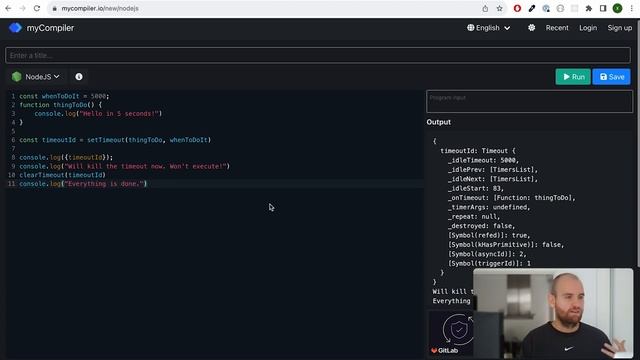Click the function thingToDo line

(60, 105)
